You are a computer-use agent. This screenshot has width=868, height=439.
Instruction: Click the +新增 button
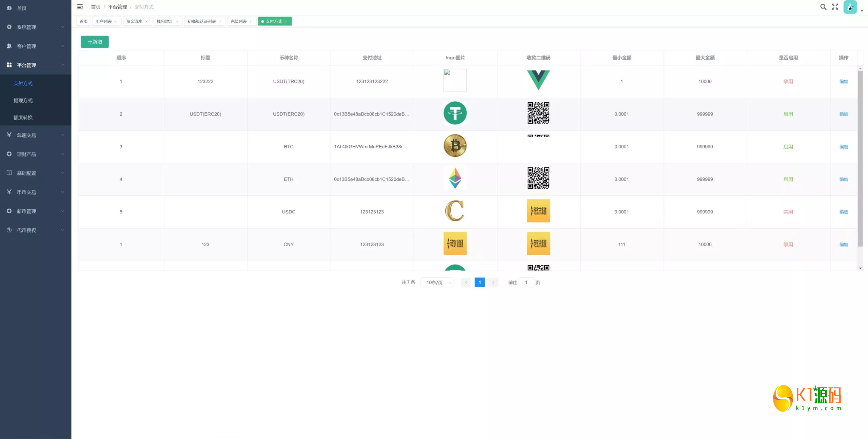point(95,42)
